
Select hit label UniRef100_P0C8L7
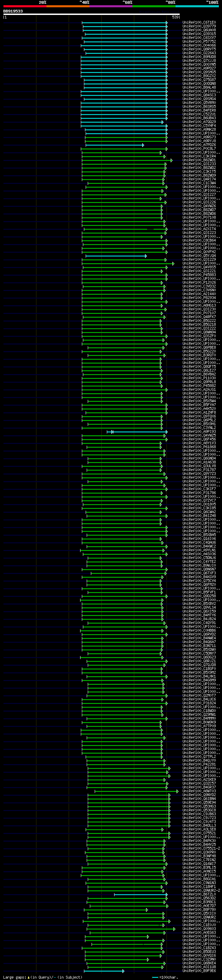coord(199,148)
